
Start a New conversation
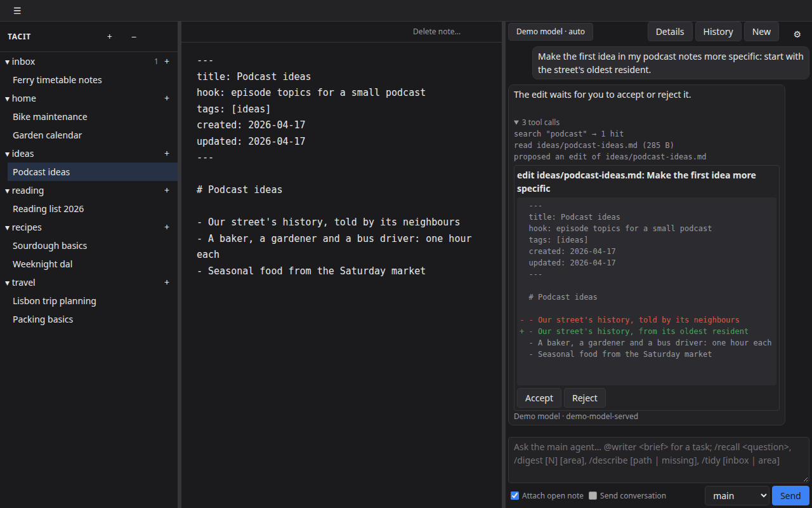coord(761,32)
